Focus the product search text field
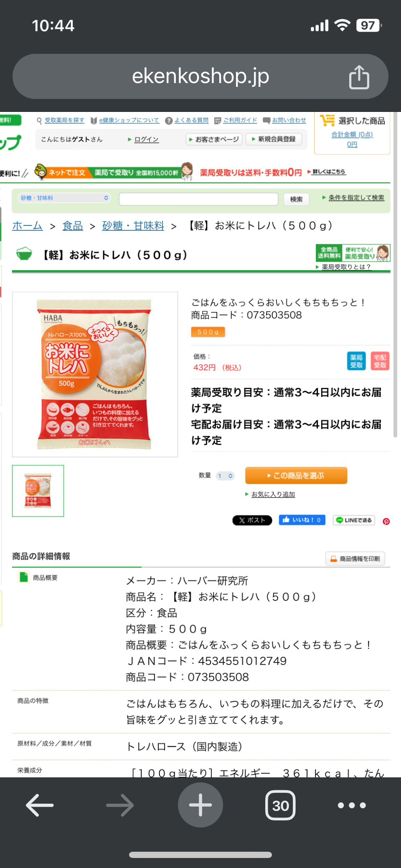Image resolution: width=401 pixels, height=868 pixels. tap(198, 199)
